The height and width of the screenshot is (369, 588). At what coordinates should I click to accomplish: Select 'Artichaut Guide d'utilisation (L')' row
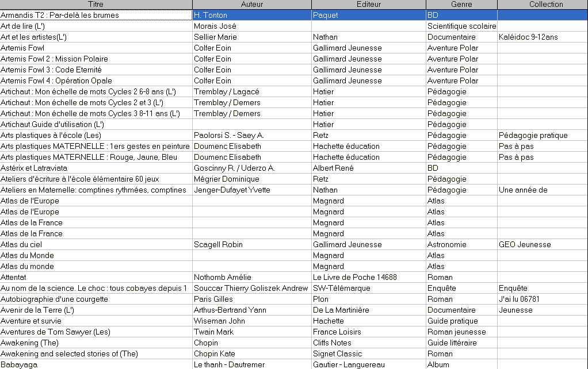pos(52,124)
